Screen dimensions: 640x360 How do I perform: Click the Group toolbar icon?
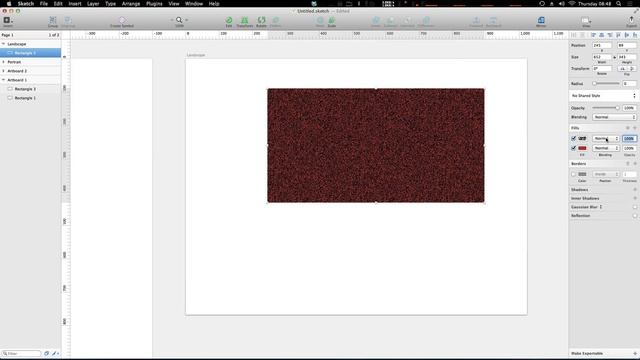coord(53,20)
